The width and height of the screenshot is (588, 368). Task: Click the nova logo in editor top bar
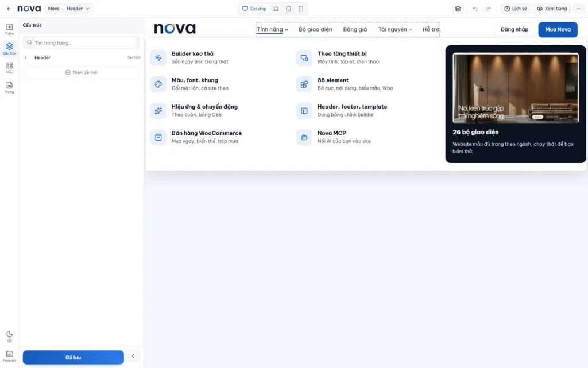(x=29, y=9)
